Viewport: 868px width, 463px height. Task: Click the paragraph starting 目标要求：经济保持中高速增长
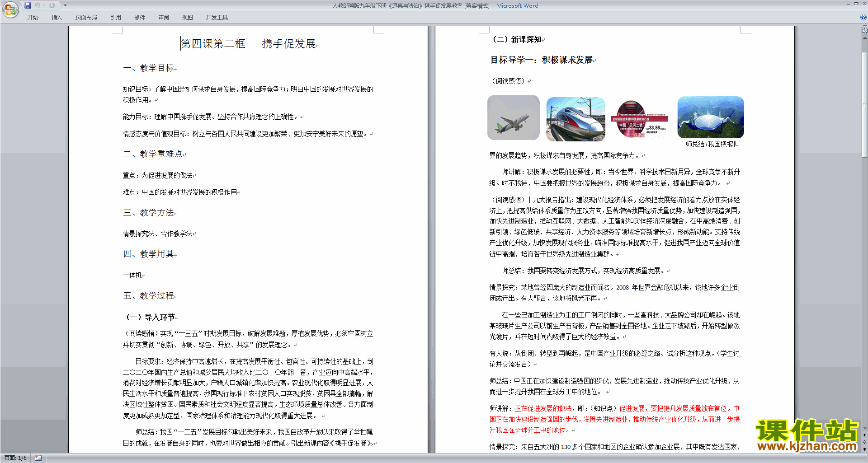[248, 388]
